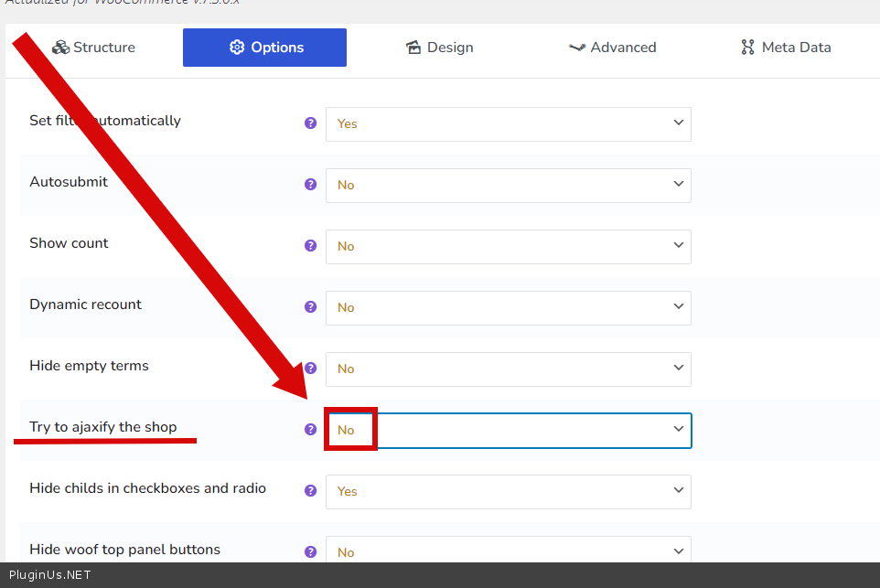Image resolution: width=880 pixels, height=588 pixels.
Task: Open the Set filter automatically dropdown
Action: click(508, 123)
